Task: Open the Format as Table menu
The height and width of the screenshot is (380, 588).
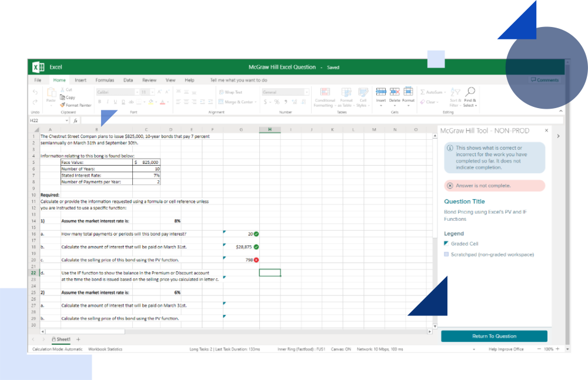Action: click(346, 97)
